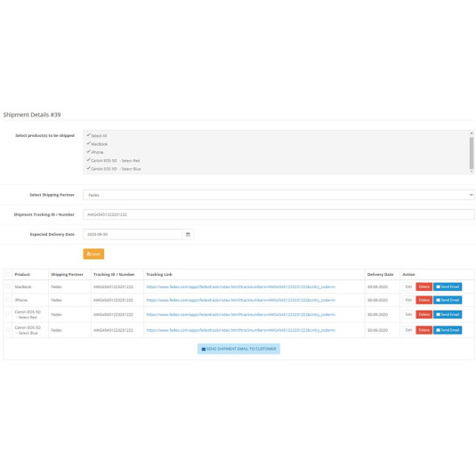The image size is (476, 476).
Task: Click Send Email for Canon EOS 5D Select Red
Action: pyautogui.click(x=448, y=314)
